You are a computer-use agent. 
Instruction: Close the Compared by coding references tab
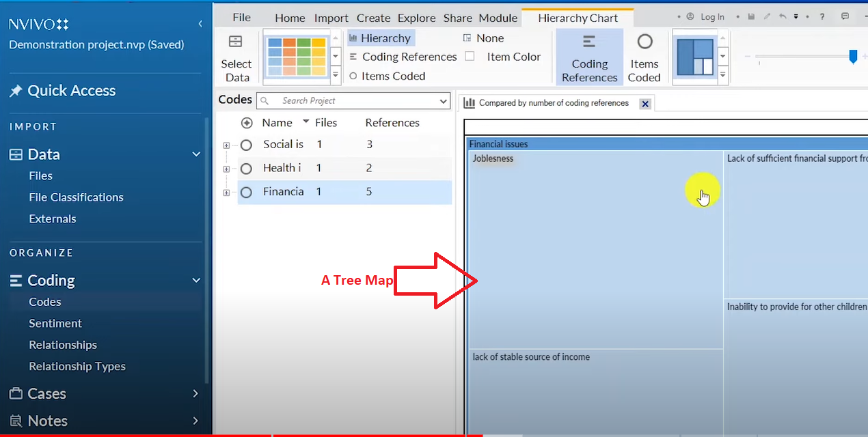click(x=645, y=104)
